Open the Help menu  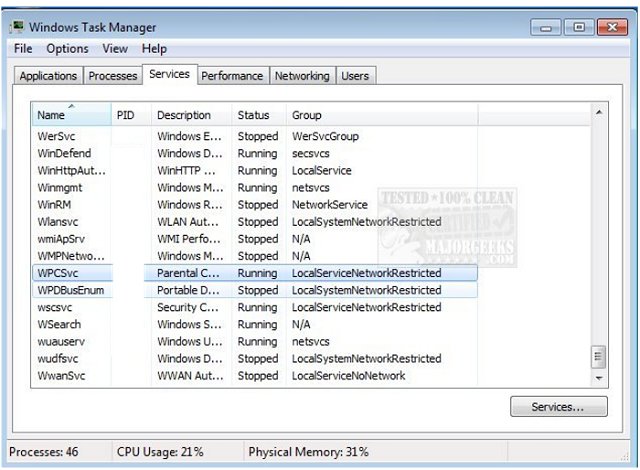[x=154, y=49]
